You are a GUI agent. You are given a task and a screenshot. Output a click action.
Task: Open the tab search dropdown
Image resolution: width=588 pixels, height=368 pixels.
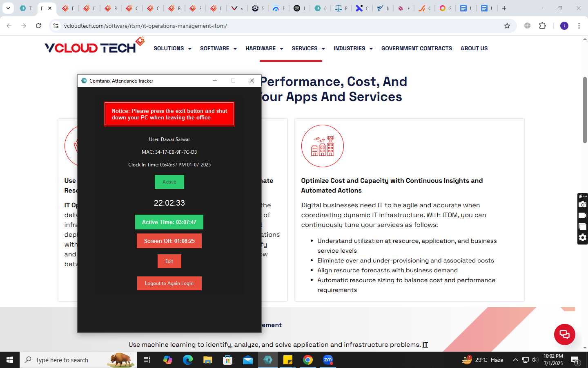click(x=8, y=8)
